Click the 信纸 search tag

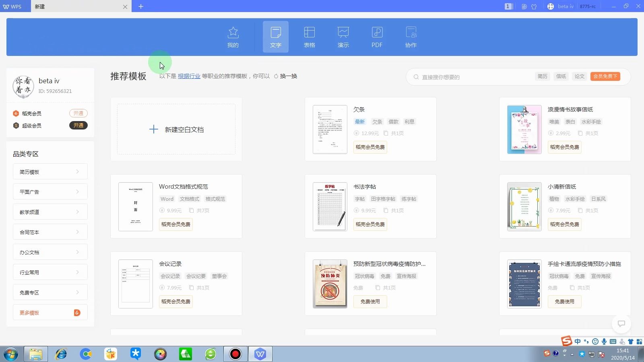561,76
